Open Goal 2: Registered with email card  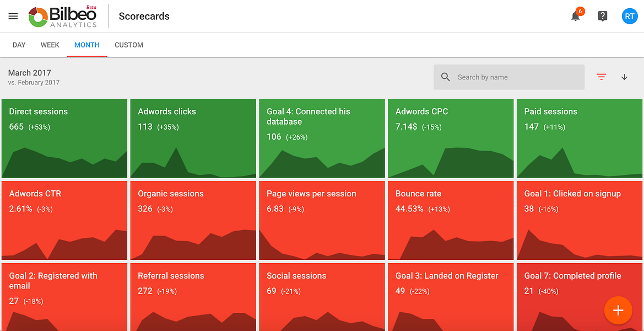pyautogui.click(x=64, y=297)
